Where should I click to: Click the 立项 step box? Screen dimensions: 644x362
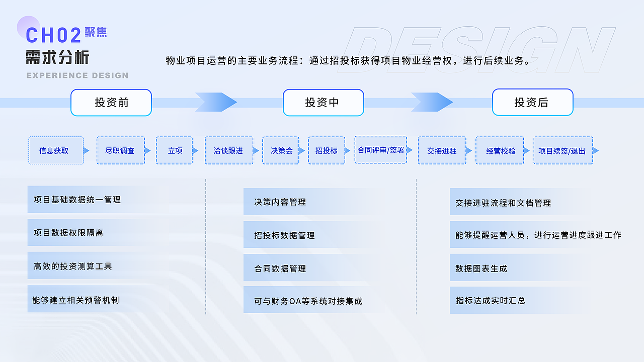click(174, 150)
